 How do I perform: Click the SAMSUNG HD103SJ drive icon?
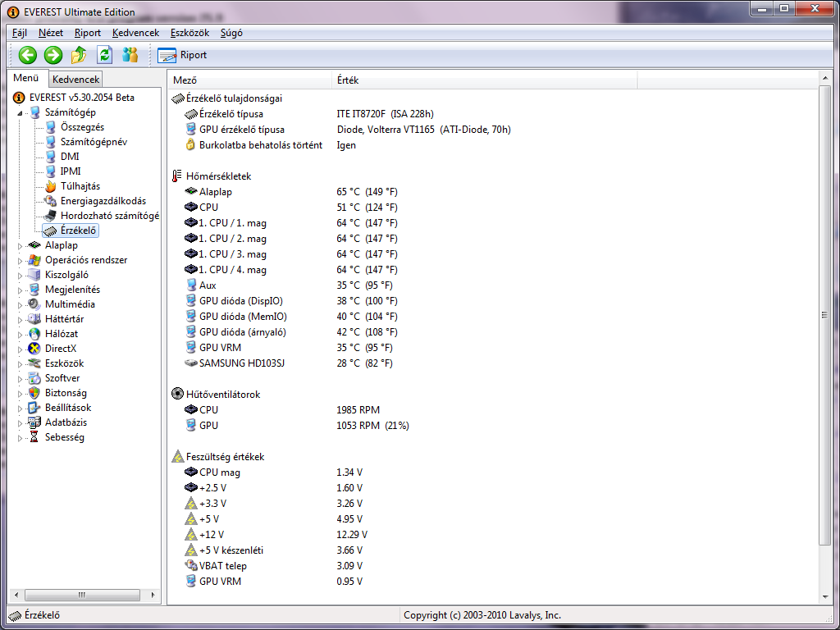(x=190, y=363)
